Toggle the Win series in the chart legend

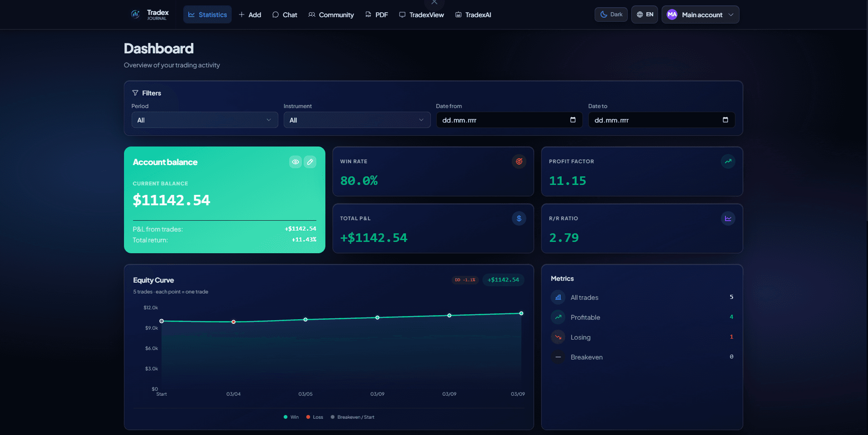[x=291, y=417]
